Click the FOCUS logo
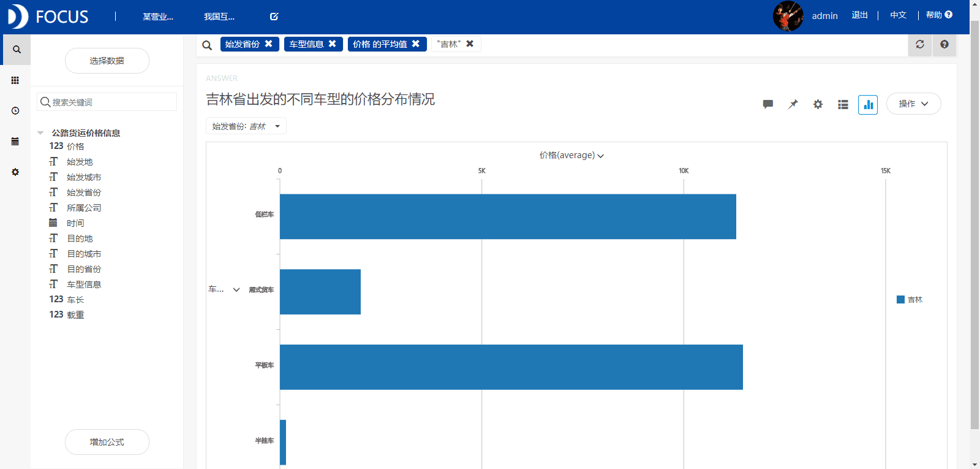Screen dimensions: 980x469 tap(48, 17)
